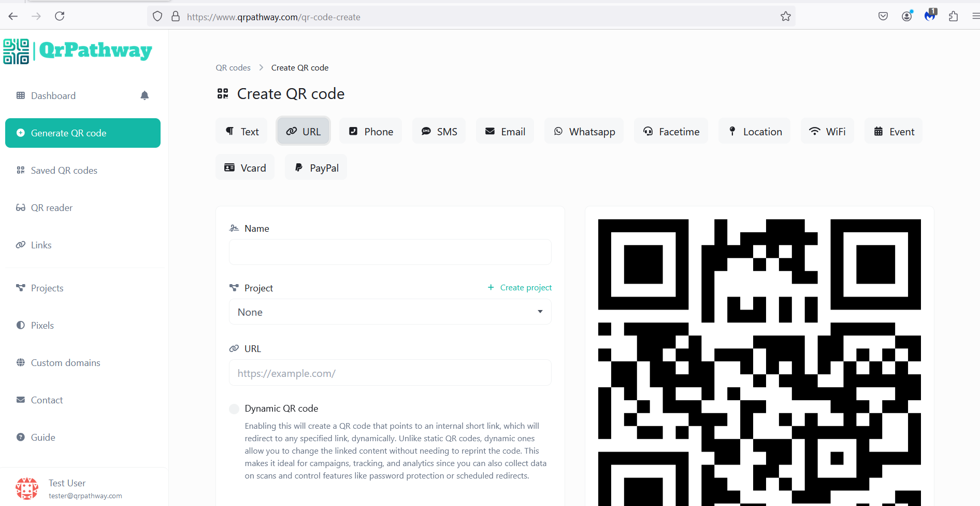
Task: Click Generate QR code sidebar button
Action: click(83, 133)
